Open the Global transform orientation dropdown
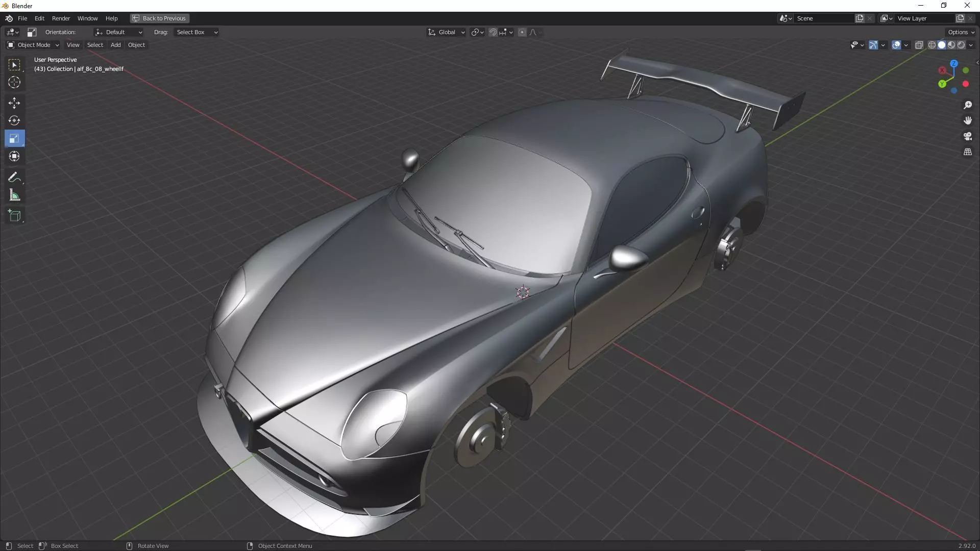This screenshot has width=980, height=551. [447, 32]
